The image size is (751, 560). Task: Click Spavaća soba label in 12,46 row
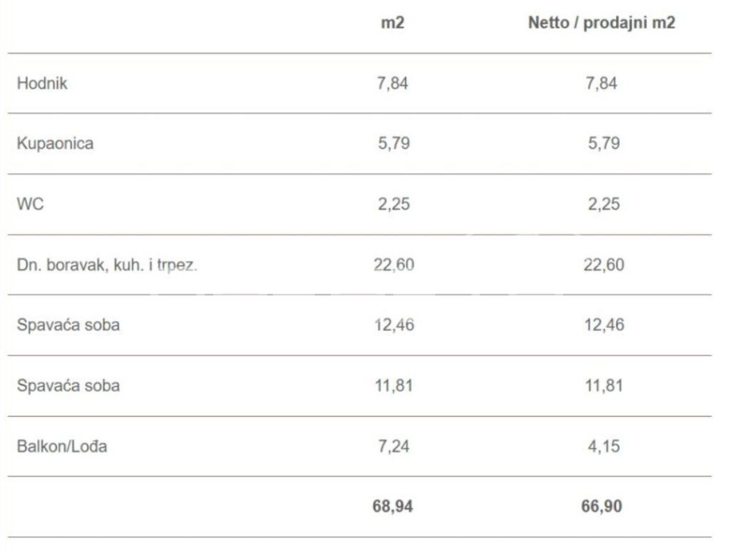tap(68, 325)
